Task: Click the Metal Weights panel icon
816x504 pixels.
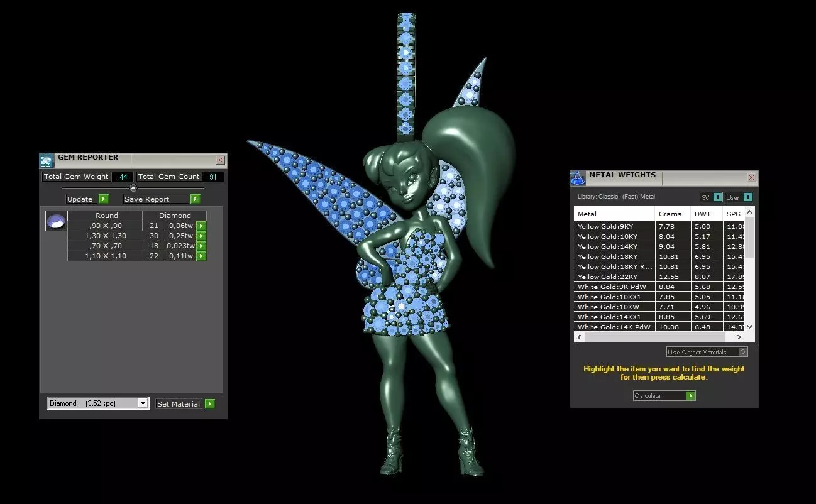Action: pyautogui.click(x=578, y=178)
